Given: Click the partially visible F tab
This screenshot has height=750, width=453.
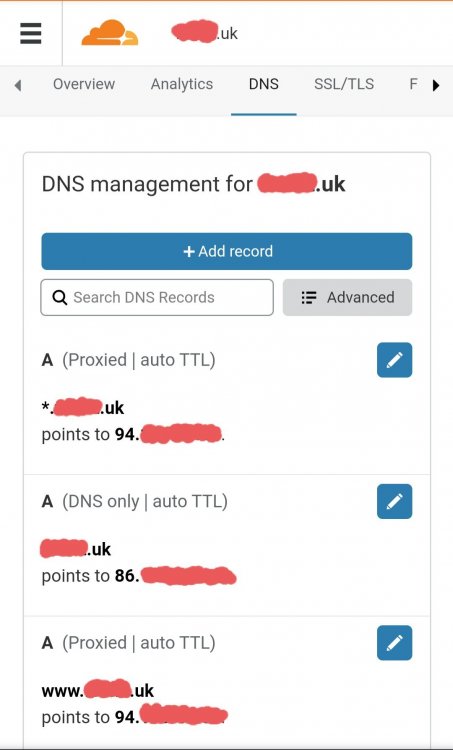Looking at the screenshot, I should pos(414,84).
